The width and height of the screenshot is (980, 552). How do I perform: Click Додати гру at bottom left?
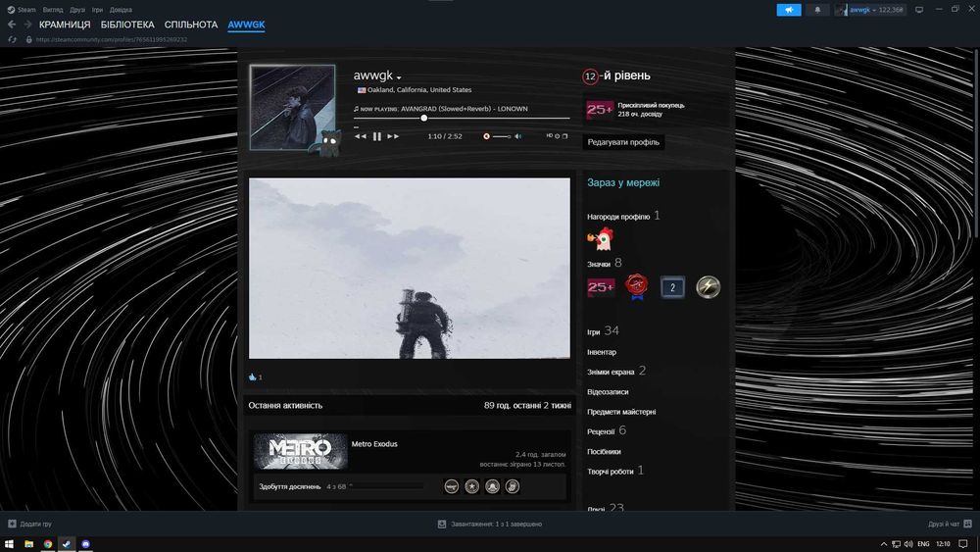pos(30,524)
